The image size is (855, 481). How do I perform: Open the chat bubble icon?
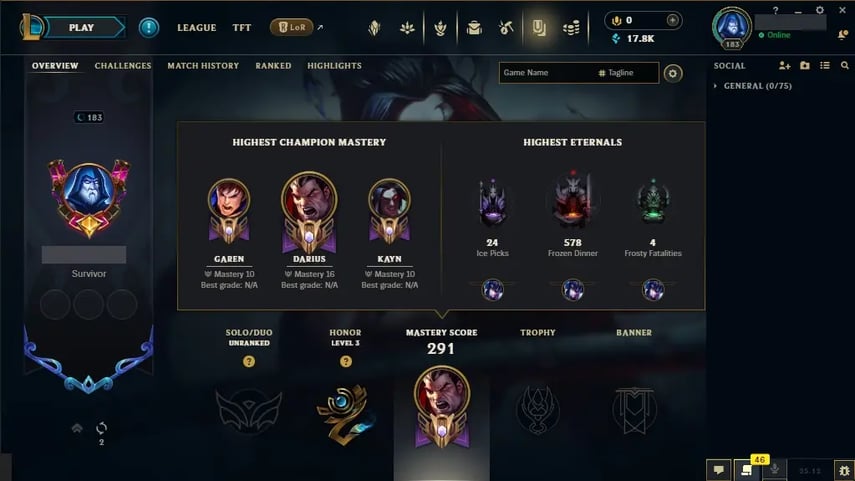(x=719, y=470)
